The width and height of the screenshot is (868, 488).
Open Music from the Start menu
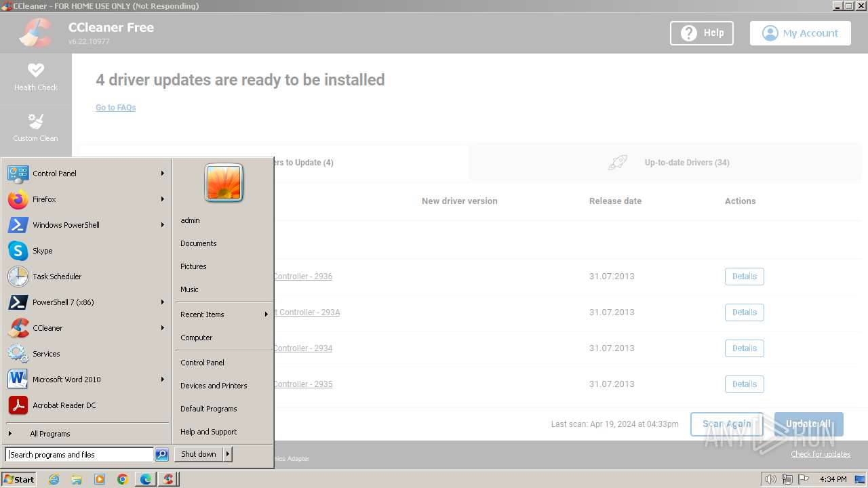[x=224, y=289]
